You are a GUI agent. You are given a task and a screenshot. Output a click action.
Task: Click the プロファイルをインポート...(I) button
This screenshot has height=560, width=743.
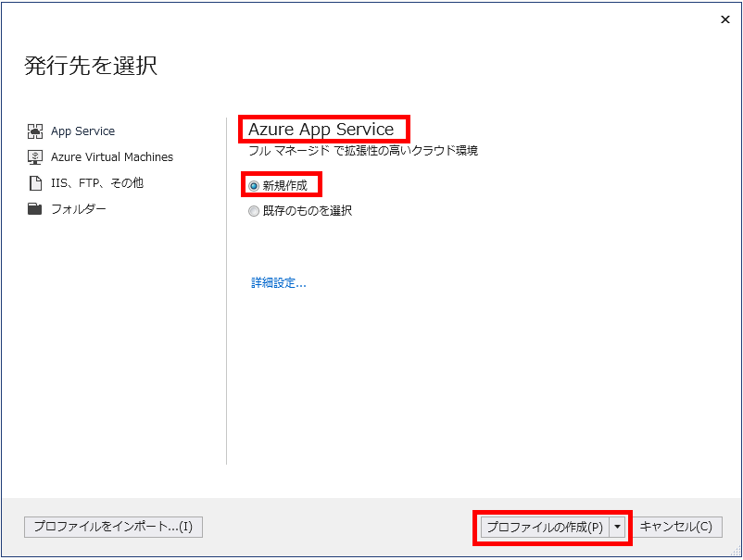click(113, 527)
